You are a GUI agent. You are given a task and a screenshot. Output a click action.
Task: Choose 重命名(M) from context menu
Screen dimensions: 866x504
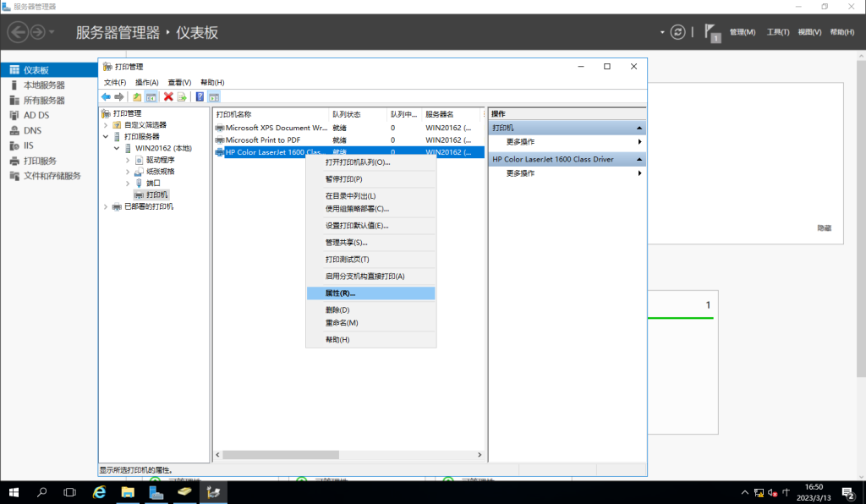(x=371, y=323)
